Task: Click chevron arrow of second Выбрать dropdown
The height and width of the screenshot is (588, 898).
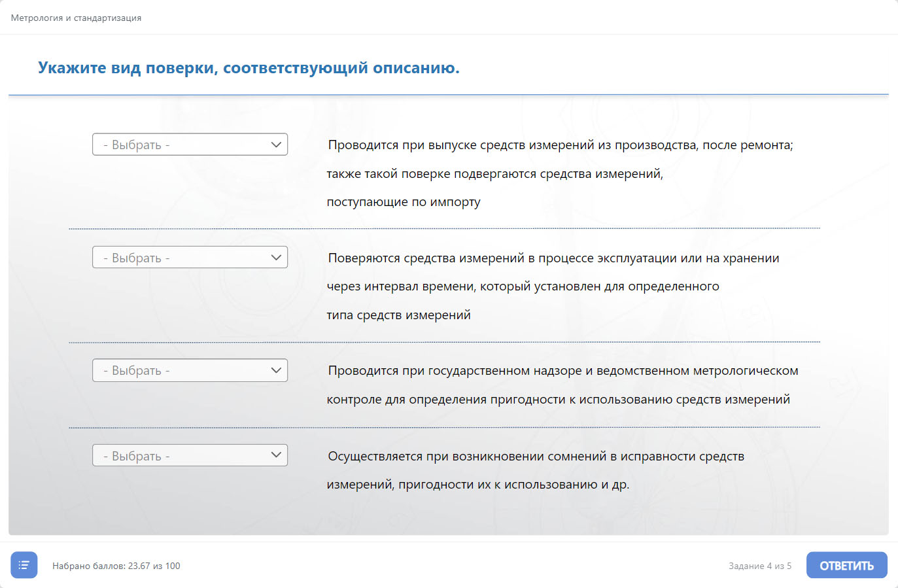Action: [x=276, y=258]
